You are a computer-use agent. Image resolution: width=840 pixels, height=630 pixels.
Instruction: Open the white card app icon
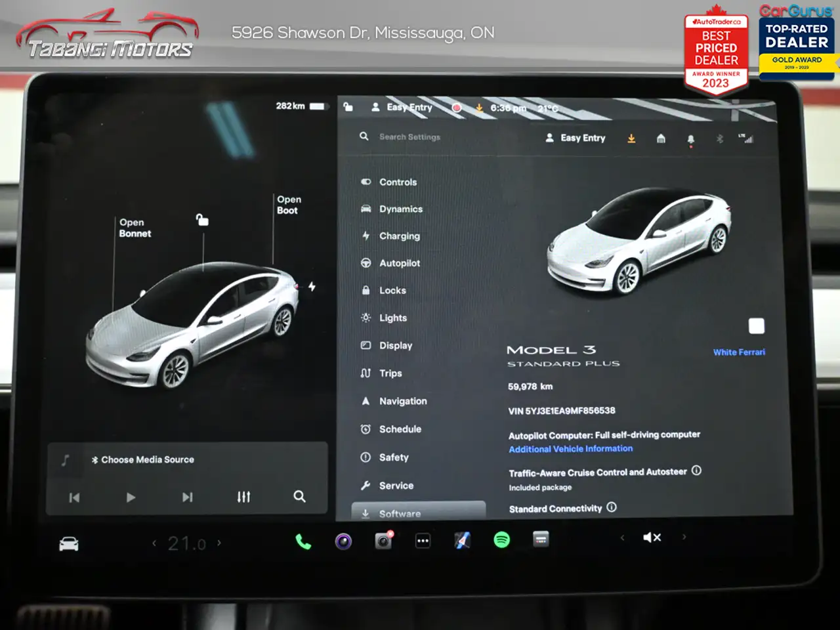pos(541,539)
